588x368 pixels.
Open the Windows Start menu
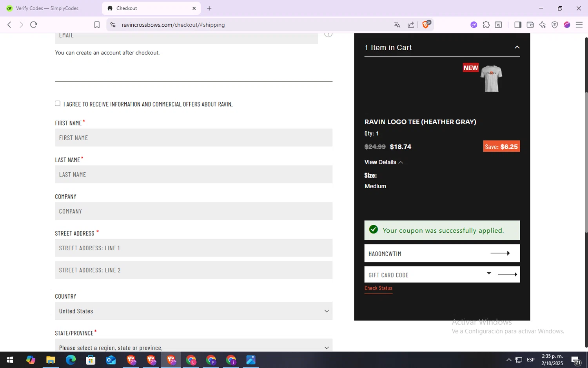10,360
